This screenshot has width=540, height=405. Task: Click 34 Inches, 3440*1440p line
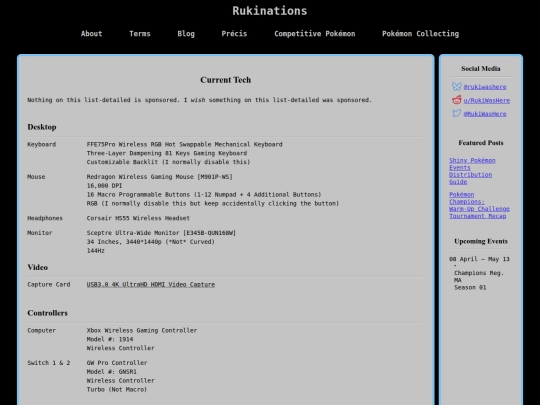[150, 242]
